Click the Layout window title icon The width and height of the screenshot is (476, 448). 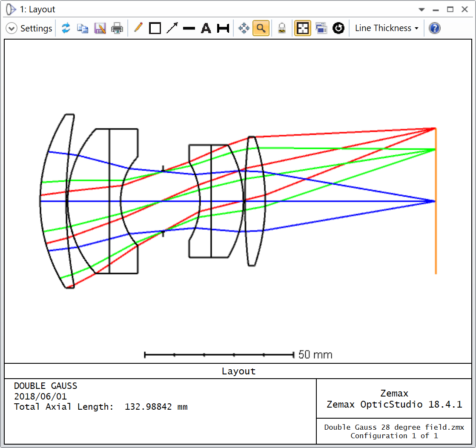coord(11,9)
